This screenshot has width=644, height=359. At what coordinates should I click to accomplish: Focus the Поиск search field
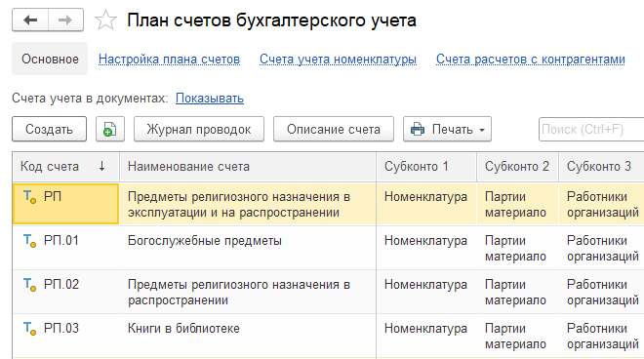pos(591,129)
